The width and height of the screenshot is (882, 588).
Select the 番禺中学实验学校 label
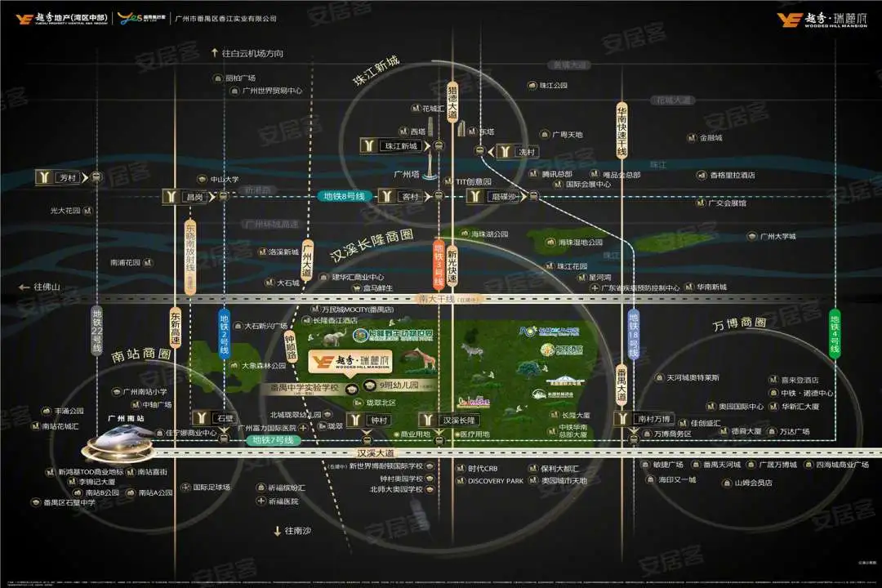[x=305, y=388]
